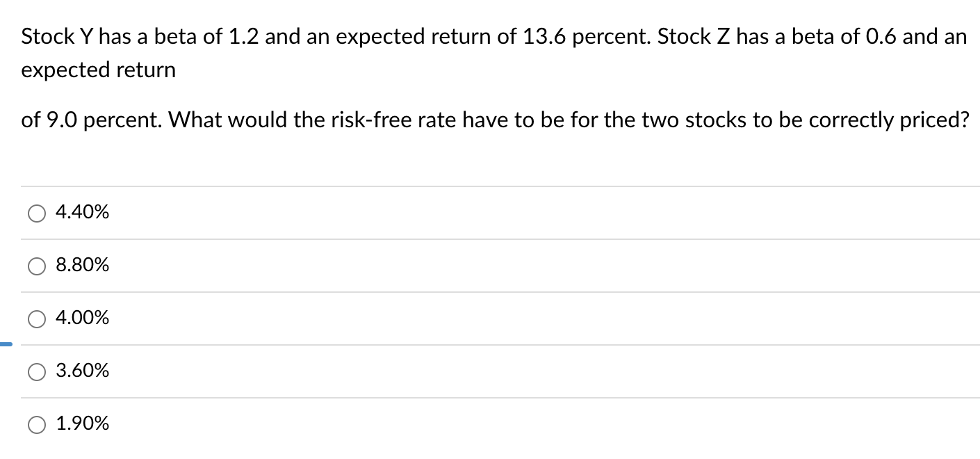This screenshot has height=459, width=980.
Task: Click the radio circle beside 1.90%
Action: (x=36, y=424)
